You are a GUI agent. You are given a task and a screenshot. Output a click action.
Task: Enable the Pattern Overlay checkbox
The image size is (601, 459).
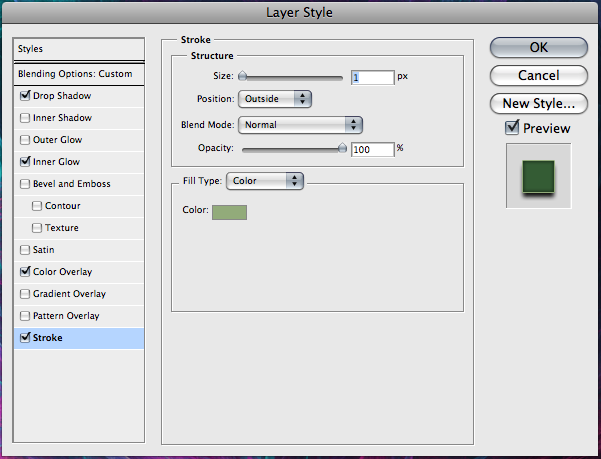click(25, 316)
